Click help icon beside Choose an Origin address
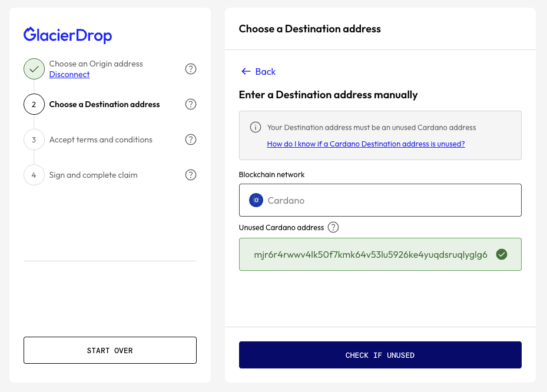The width and height of the screenshot is (547, 392). pos(191,69)
